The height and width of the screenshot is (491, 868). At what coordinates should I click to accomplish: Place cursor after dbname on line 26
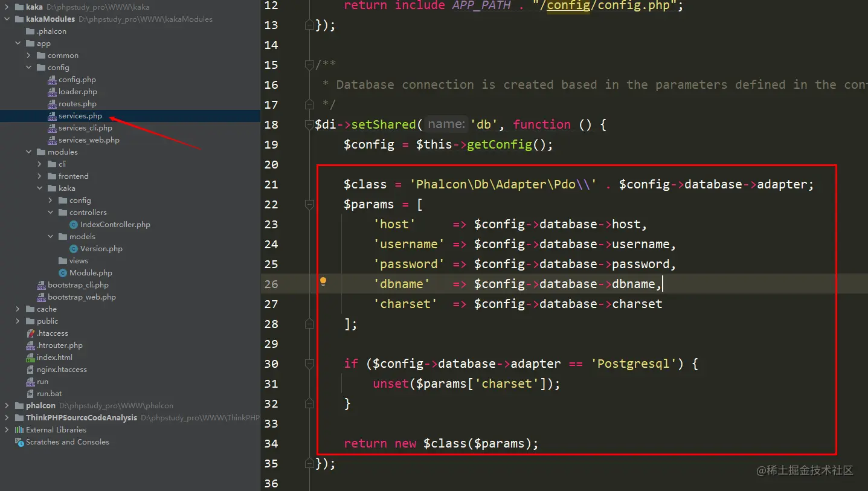pos(663,284)
